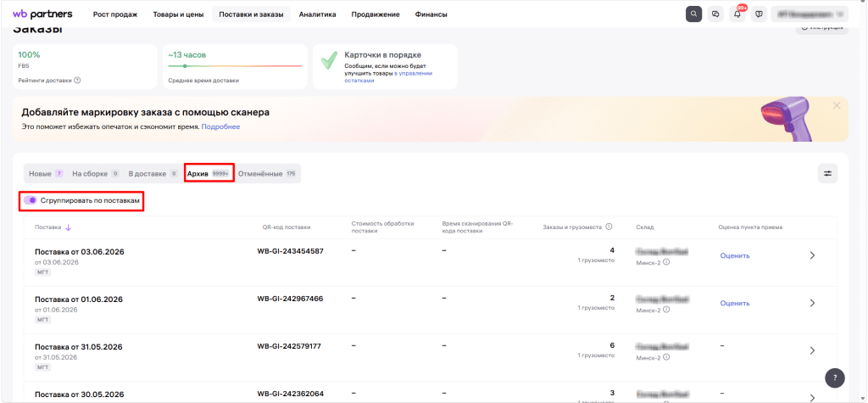Viewport: 868px width, 403px height.
Task: Switch to Отменённые tab
Action: click(267, 174)
